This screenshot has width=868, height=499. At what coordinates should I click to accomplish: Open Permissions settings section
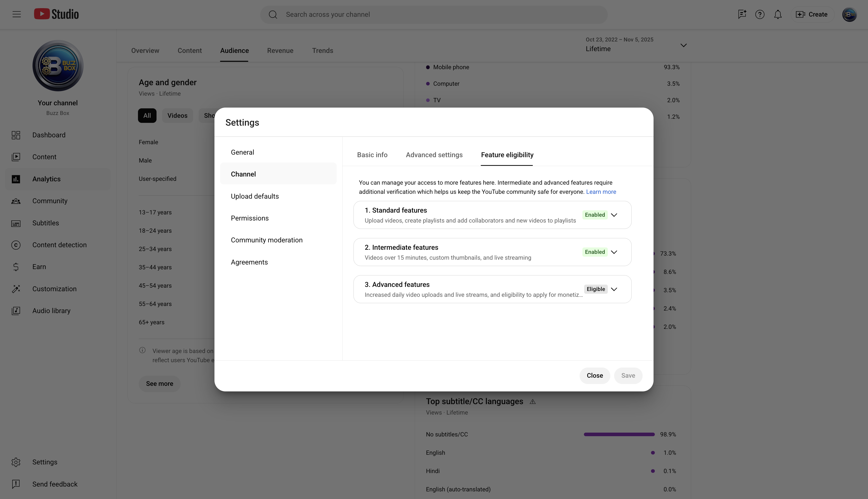(278, 218)
